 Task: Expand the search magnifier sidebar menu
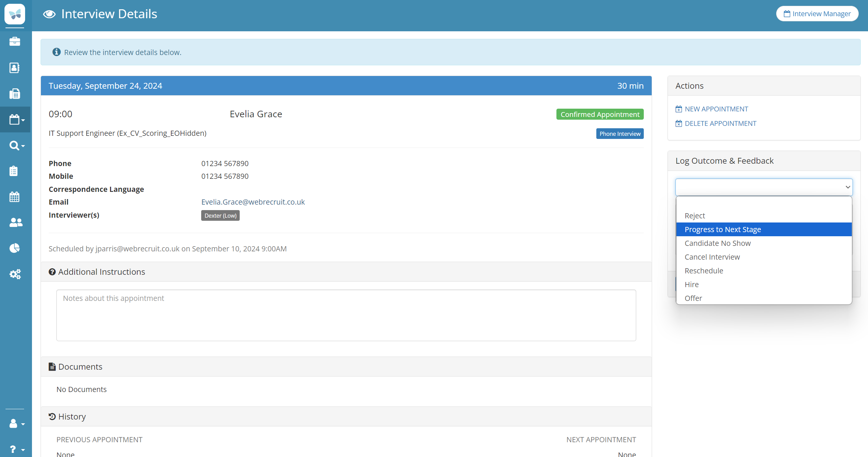(x=16, y=145)
